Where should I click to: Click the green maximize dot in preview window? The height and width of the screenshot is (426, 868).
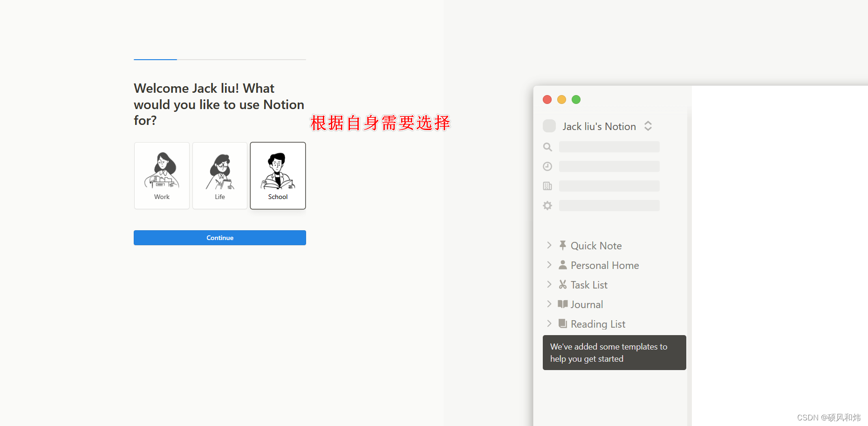(x=576, y=100)
